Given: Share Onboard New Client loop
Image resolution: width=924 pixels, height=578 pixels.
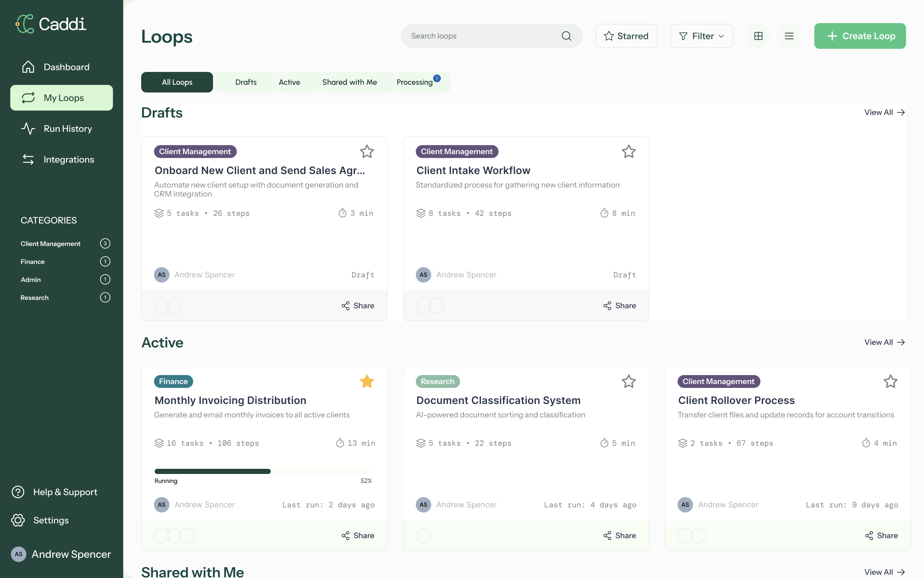Looking at the screenshot, I should click(358, 305).
